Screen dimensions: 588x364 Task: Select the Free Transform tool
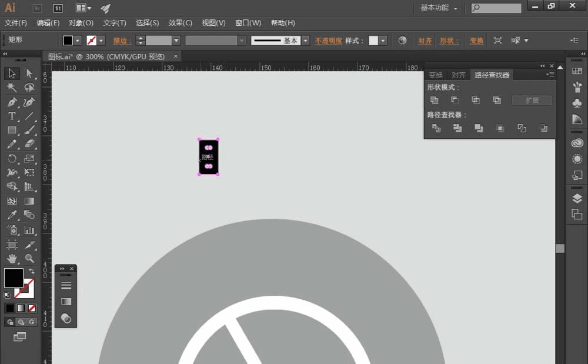click(x=29, y=172)
